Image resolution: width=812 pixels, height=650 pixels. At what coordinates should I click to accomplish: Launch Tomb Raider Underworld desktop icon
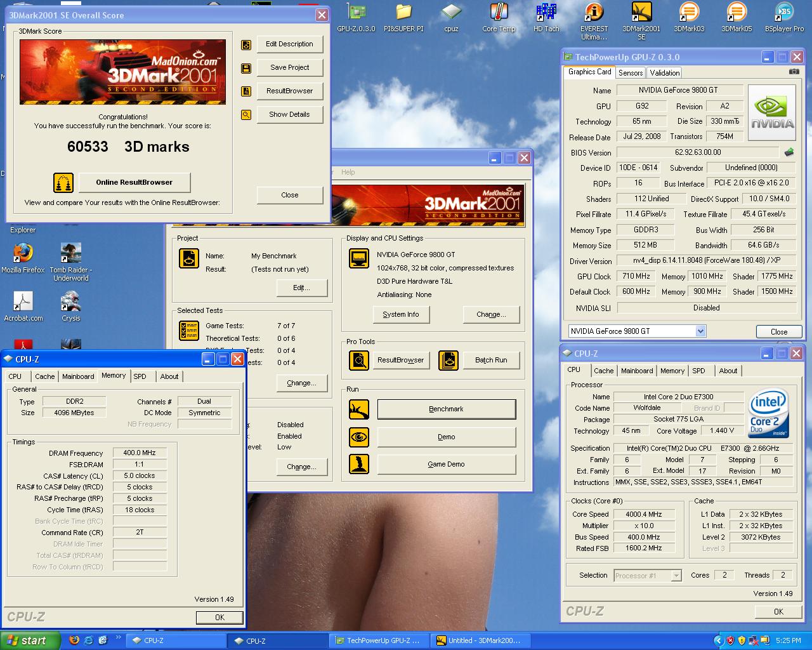(x=71, y=262)
